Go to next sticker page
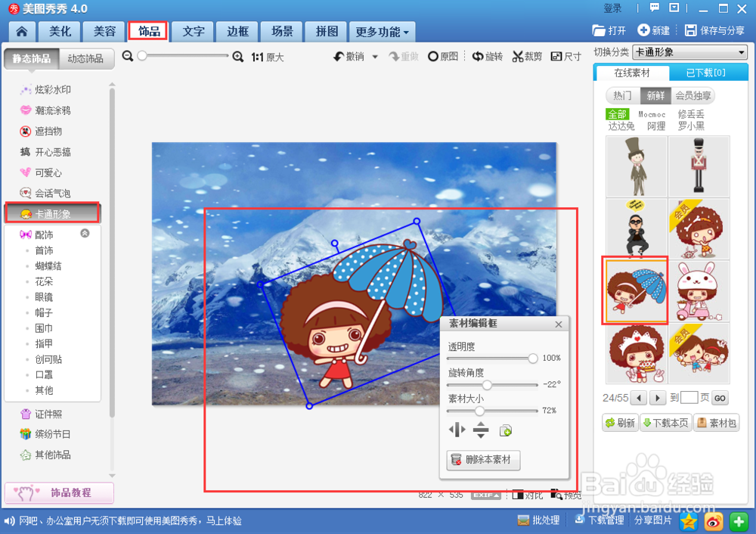 (657, 398)
